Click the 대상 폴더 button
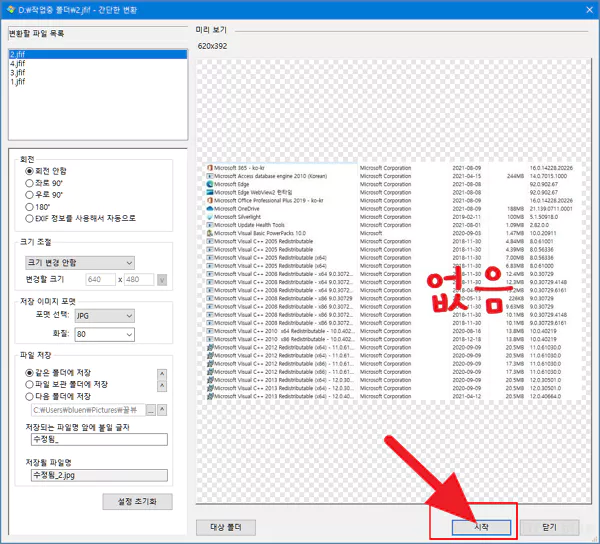The height and width of the screenshot is (544, 600). 226,528
